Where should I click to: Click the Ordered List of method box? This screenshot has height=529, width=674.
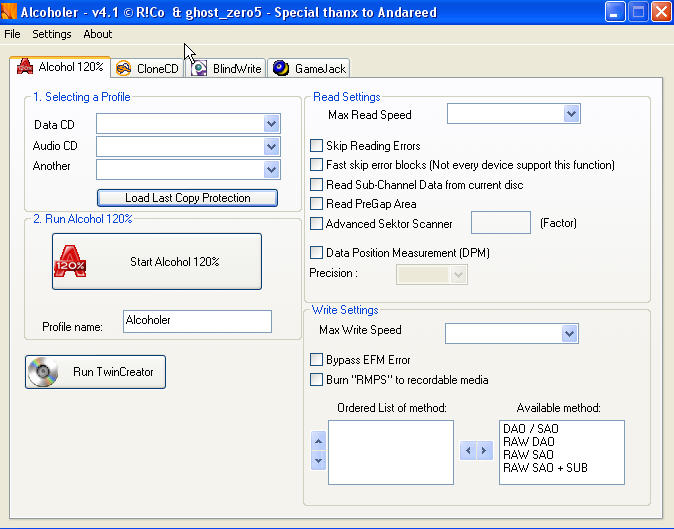391,453
